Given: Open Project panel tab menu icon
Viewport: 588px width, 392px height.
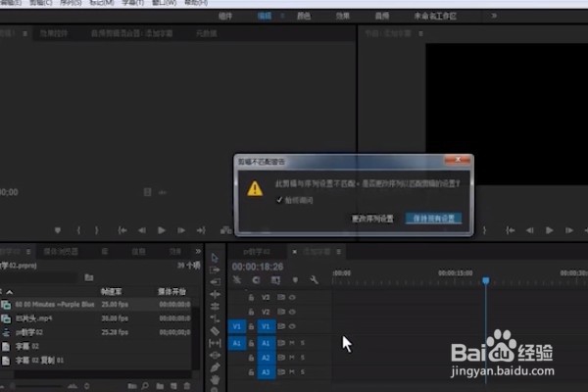Looking at the screenshot, I should 28,251.
